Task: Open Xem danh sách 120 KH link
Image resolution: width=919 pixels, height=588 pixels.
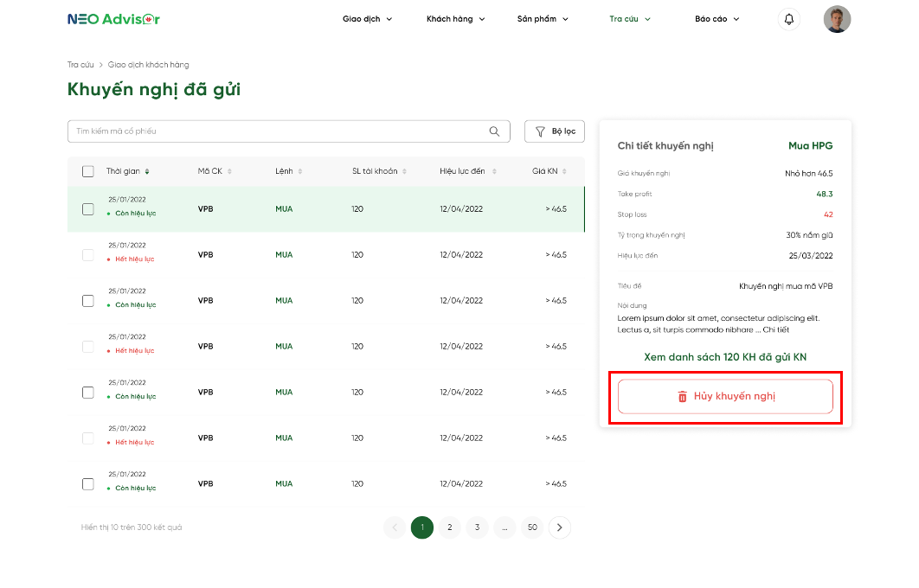Action: point(725,356)
